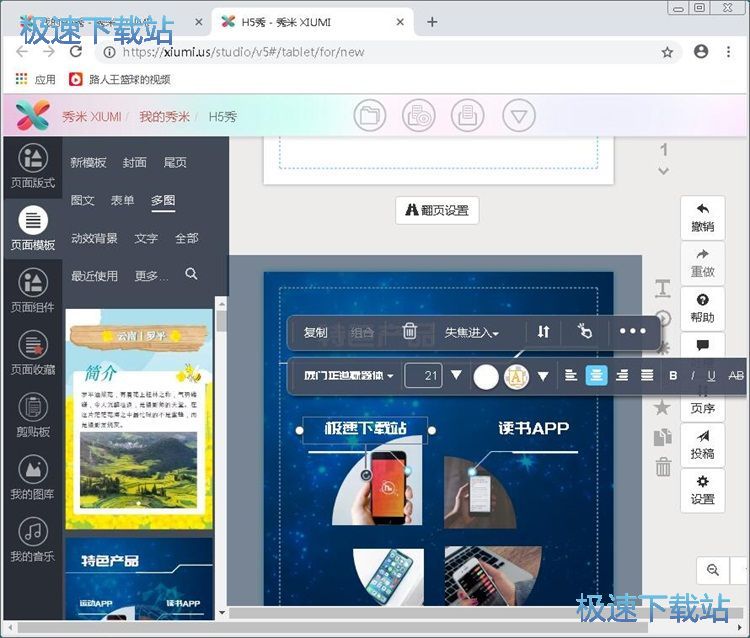
Task: Align text right
Action: coord(622,375)
